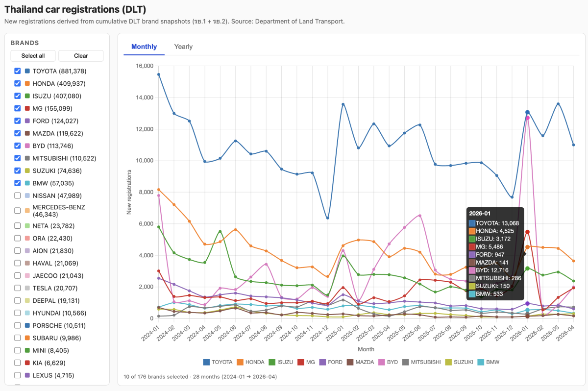Viewport: 588px width, 391px height.
Task: Click HONDA starting point at 2024-01
Action: tap(159, 190)
